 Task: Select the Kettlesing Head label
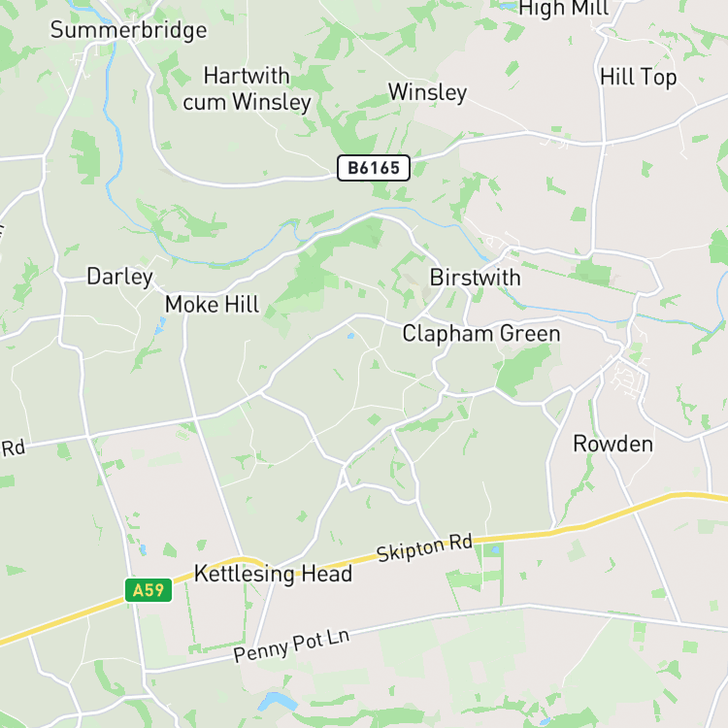(x=273, y=575)
